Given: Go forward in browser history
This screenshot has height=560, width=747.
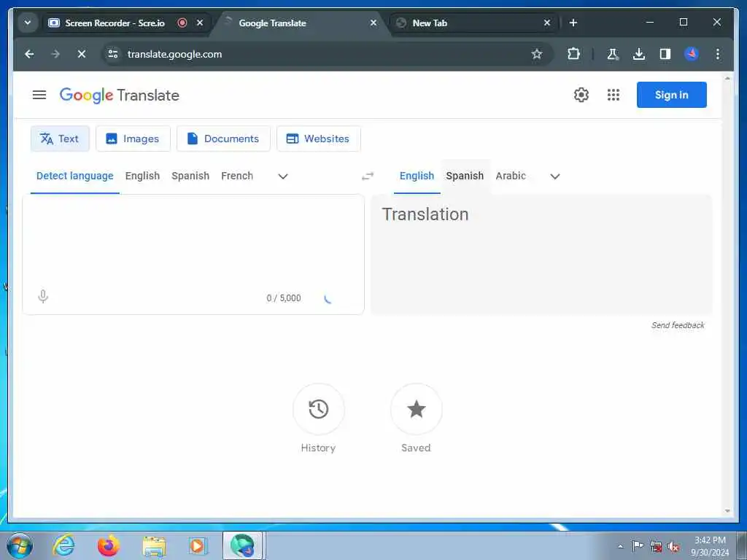Looking at the screenshot, I should (x=55, y=54).
